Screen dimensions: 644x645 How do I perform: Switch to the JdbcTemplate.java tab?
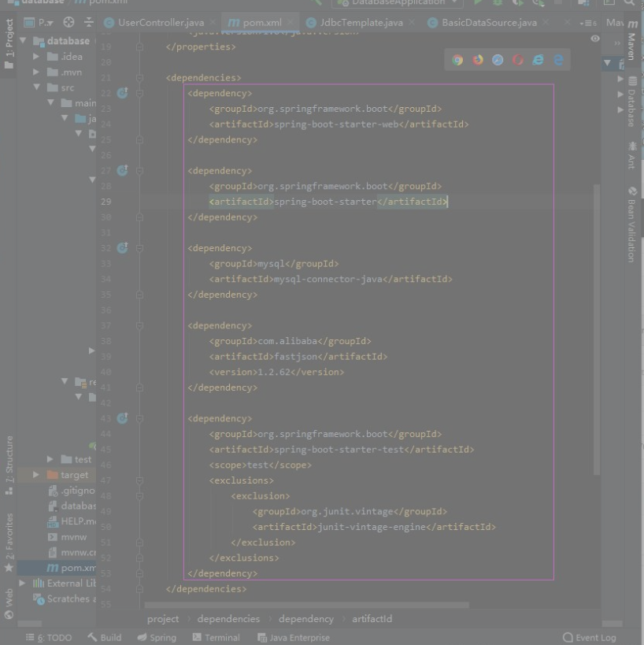pyautogui.click(x=361, y=23)
